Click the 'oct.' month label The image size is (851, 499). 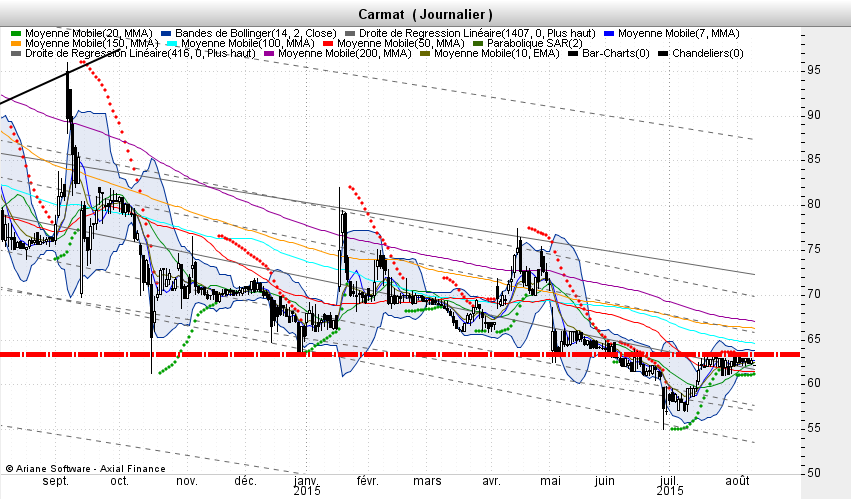[x=119, y=482]
